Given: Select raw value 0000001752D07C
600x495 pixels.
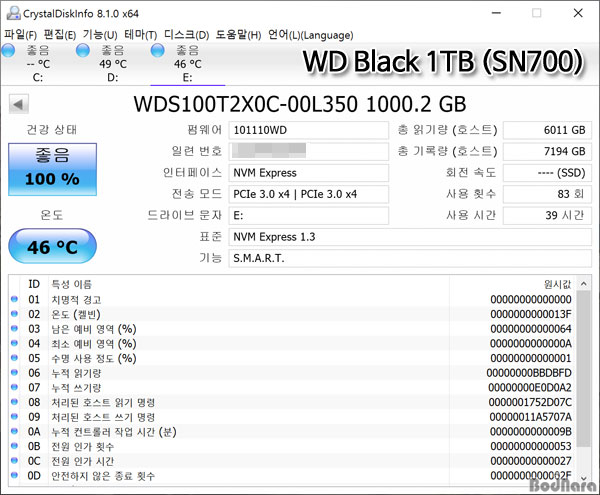Looking at the screenshot, I should [x=530, y=402].
